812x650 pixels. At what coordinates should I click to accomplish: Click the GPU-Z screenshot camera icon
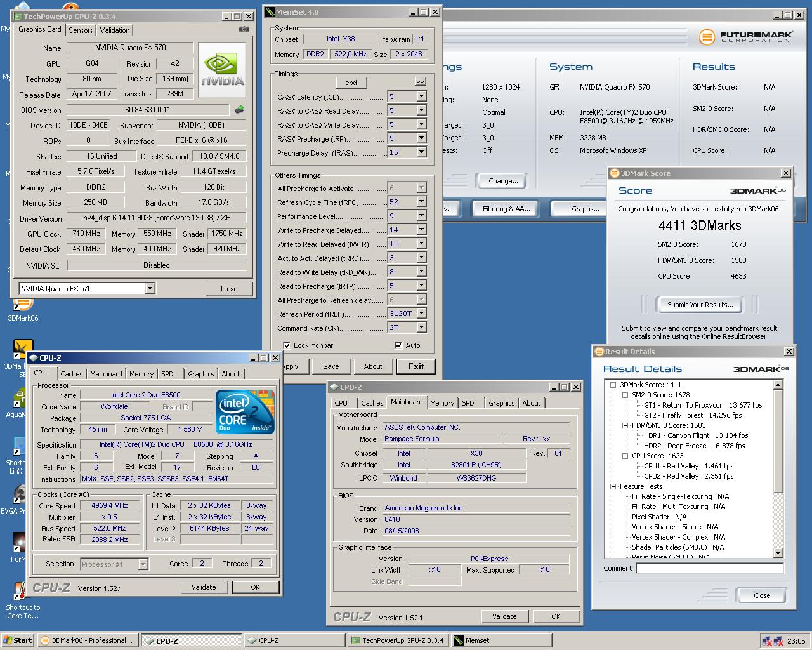(x=244, y=29)
